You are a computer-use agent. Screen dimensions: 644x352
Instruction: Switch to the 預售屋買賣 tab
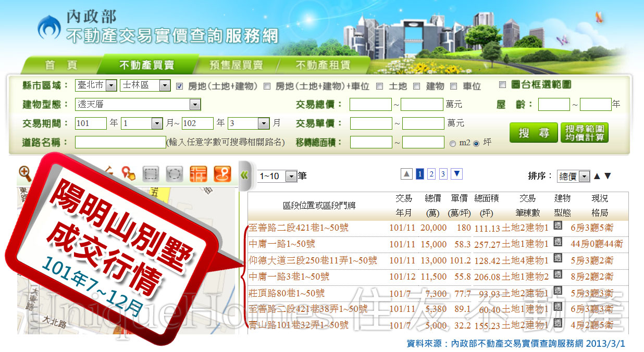236,65
